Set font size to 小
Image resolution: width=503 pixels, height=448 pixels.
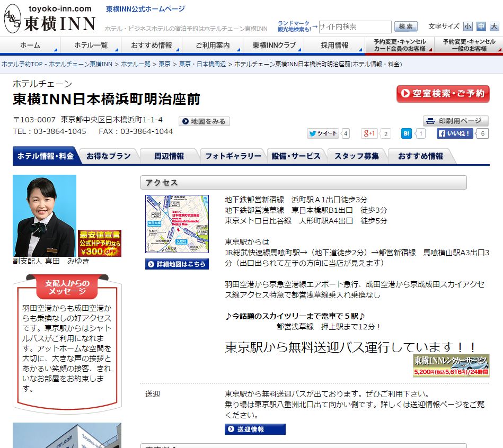click(x=467, y=26)
